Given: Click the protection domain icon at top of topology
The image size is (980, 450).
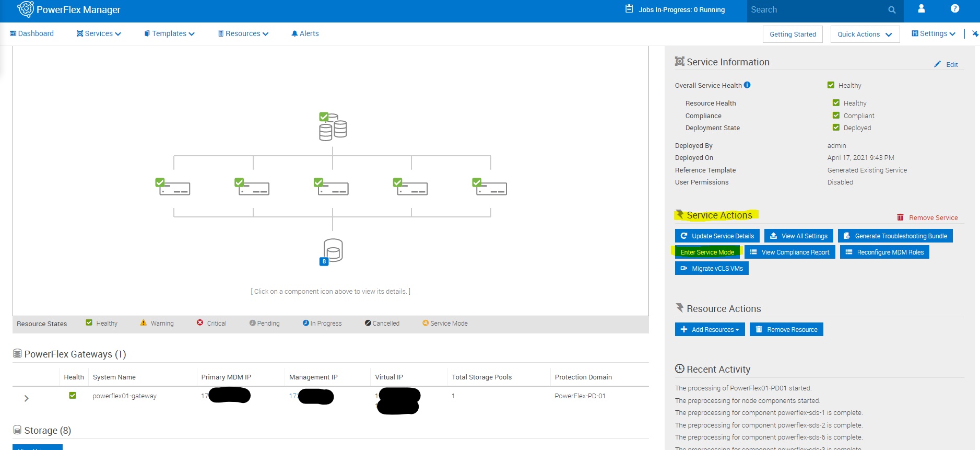Looking at the screenshot, I should coord(333,126).
